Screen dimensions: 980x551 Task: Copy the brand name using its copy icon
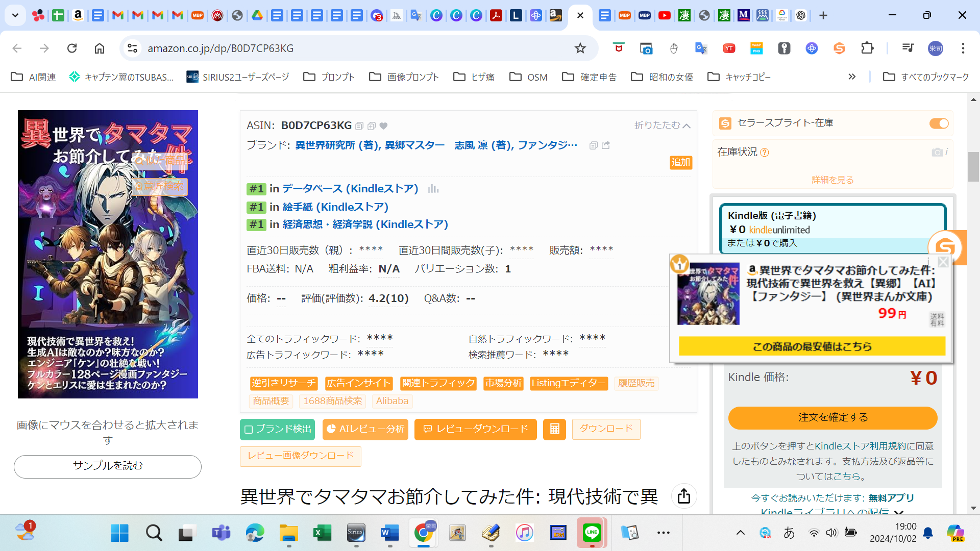pyautogui.click(x=593, y=145)
